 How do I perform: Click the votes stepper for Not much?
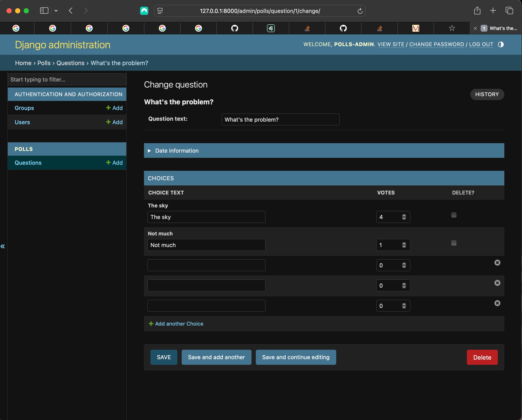tap(404, 245)
